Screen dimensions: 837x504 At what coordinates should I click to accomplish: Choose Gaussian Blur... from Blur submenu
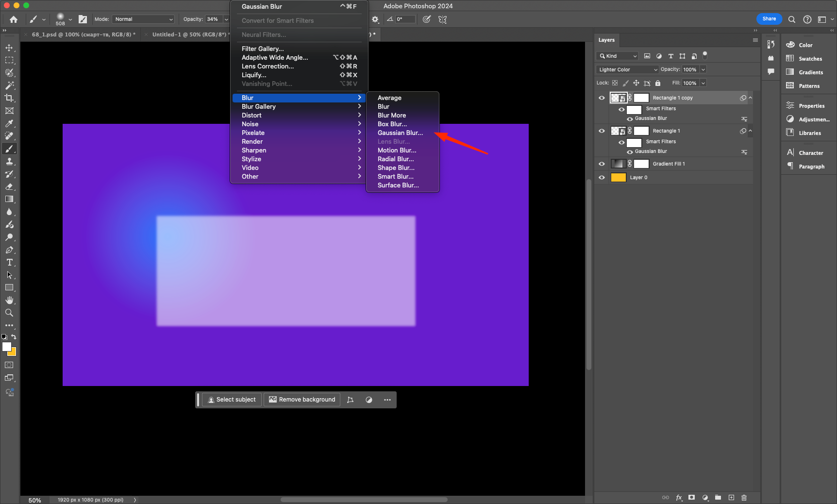point(400,133)
